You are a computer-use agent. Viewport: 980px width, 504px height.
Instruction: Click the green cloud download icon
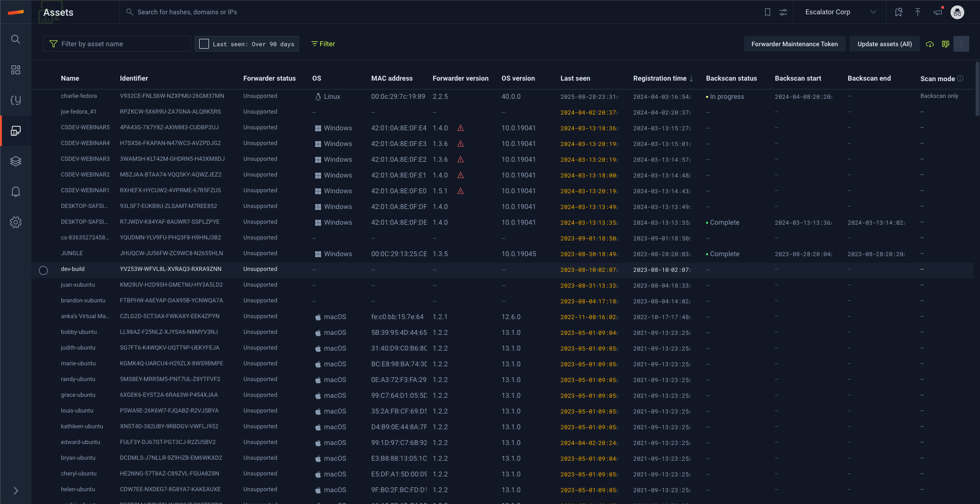tap(929, 44)
